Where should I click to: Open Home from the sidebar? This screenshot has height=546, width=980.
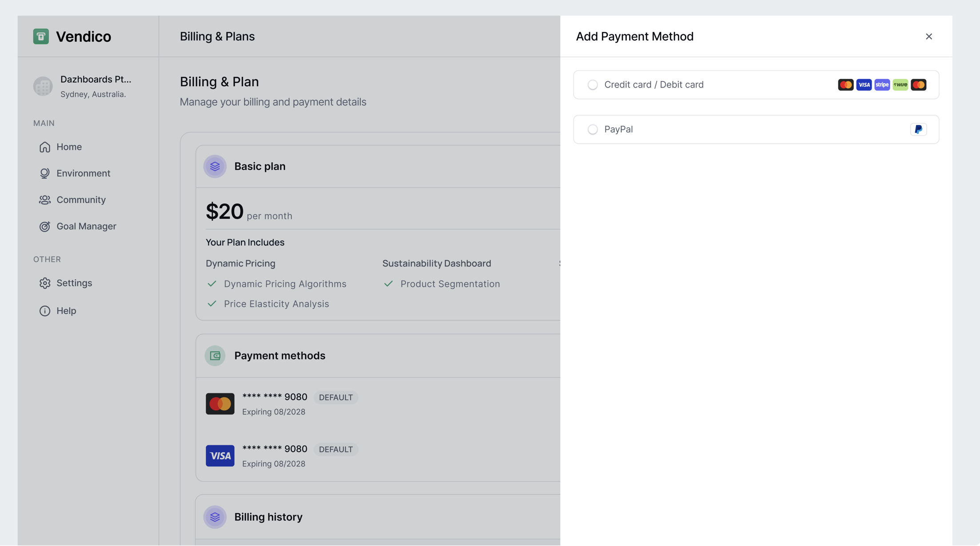pos(69,147)
